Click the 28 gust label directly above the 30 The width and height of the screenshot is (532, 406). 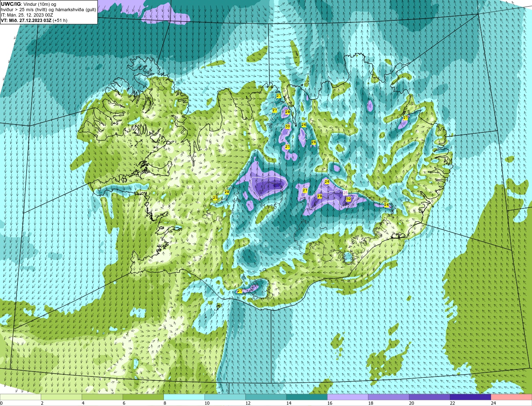pyautogui.click(x=288, y=112)
